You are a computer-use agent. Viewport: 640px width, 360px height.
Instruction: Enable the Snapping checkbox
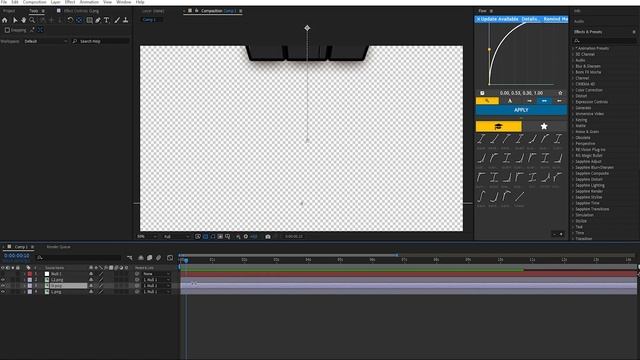[x=7, y=30]
